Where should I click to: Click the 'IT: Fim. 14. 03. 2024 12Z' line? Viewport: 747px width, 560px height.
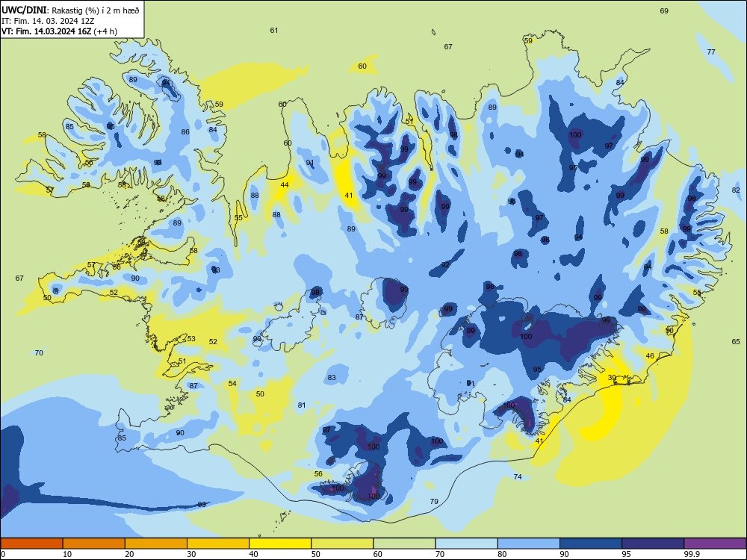48,21
